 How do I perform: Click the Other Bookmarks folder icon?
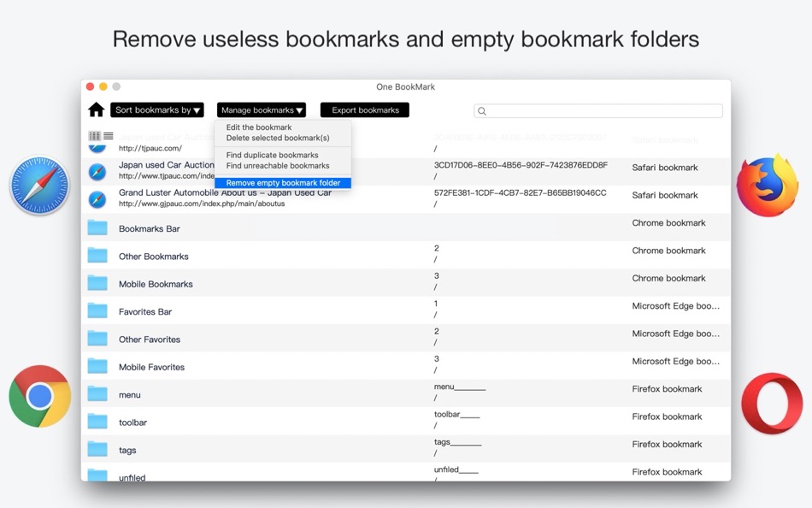[97, 255]
